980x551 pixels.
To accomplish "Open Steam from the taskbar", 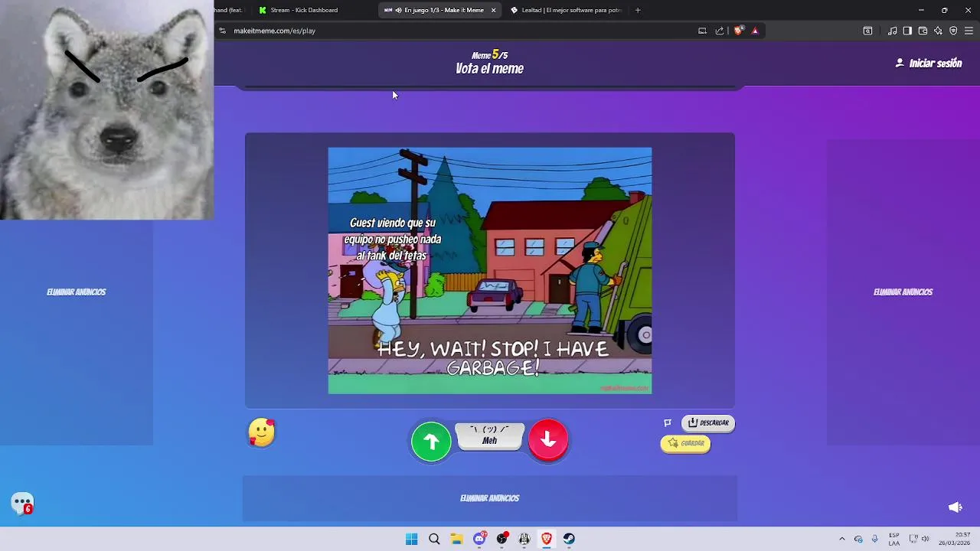I will 569,539.
